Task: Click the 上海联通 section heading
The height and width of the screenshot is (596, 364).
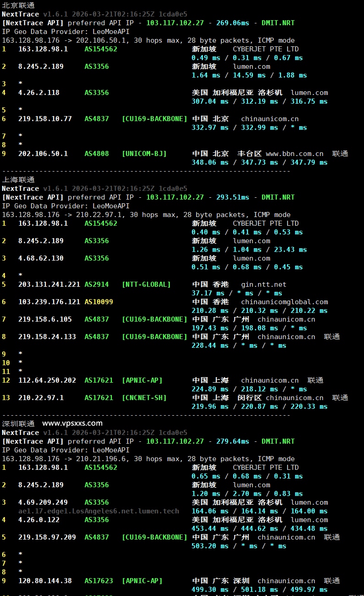Action: click(x=18, y=180)
